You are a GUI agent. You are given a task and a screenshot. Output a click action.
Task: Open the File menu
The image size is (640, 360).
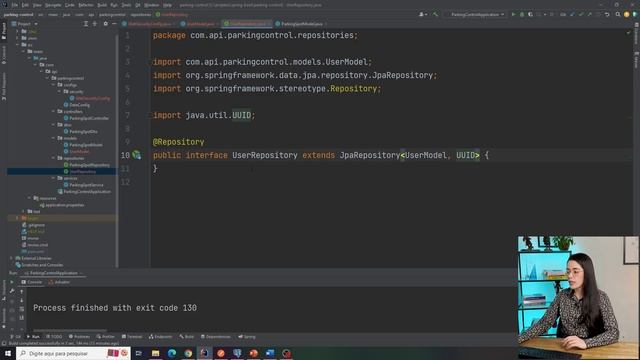(x=14, y=5)
